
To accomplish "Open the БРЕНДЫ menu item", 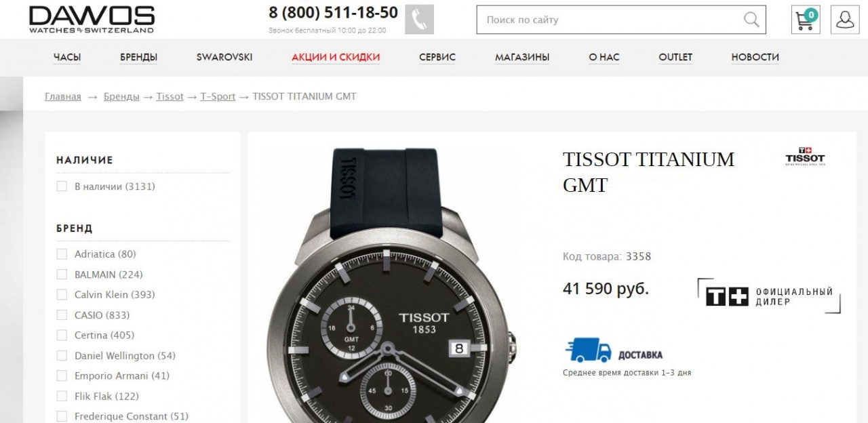I will pyautogui.click(x=139, y=58).
